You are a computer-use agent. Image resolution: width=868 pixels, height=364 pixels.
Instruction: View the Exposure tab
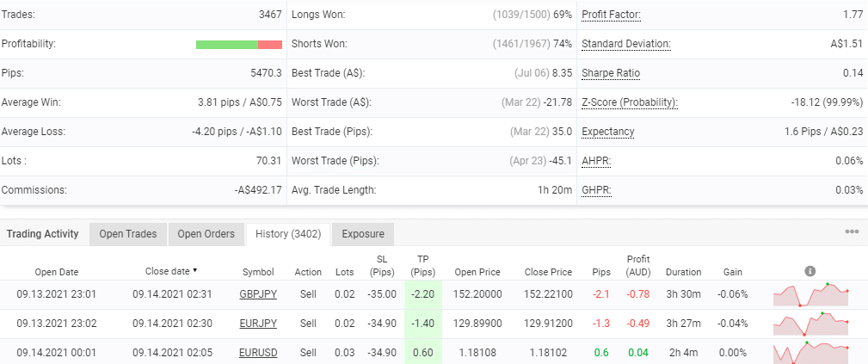(x=363, y=234)
